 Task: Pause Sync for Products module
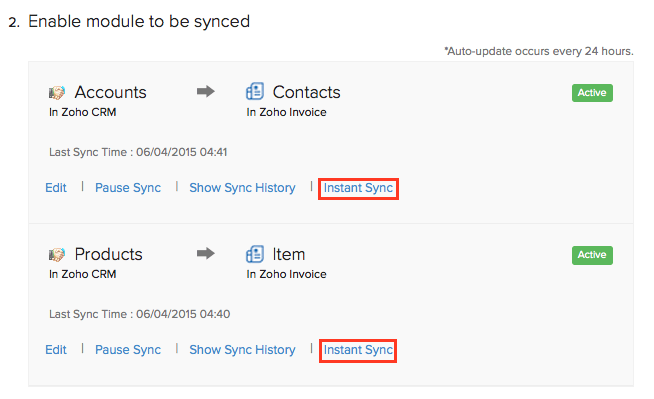(128, 349)
